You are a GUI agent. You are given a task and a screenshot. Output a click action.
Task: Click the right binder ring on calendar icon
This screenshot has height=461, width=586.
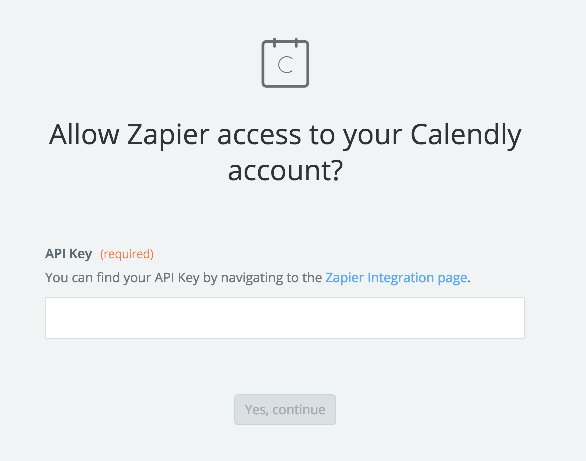pyautogui.click(x=296, y=43)
